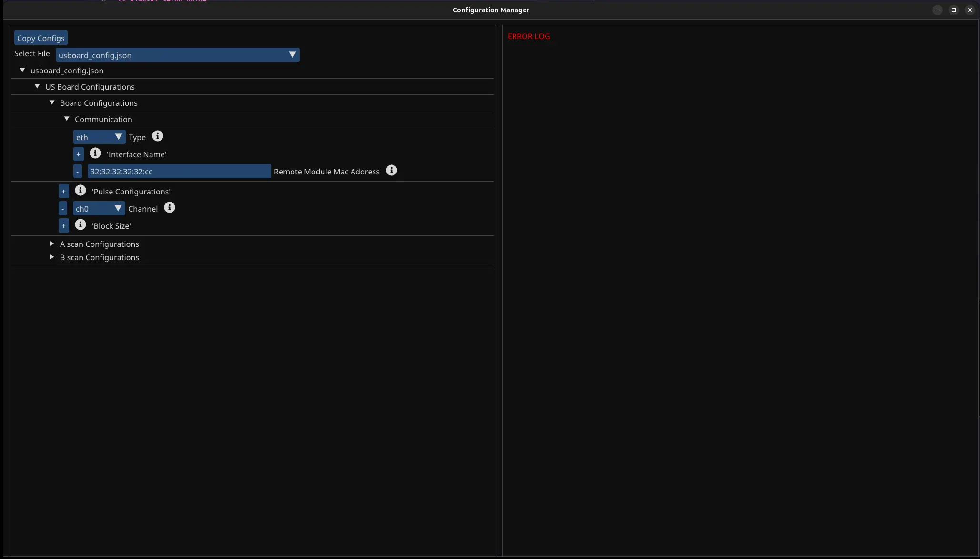The width and height of the screenshot is (980, 559).
Task: Collapse the Communication section
Action: [x=67, y=119]
